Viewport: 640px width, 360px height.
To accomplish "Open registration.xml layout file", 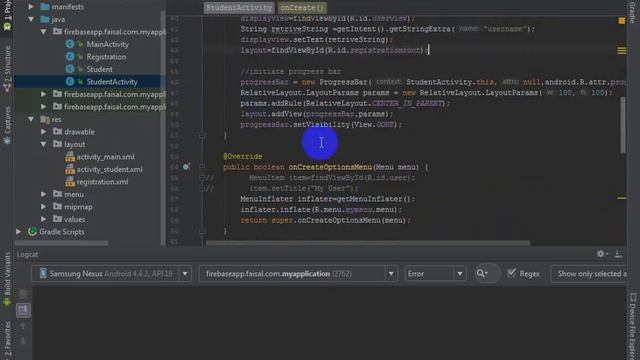I will tap(102, 182).
